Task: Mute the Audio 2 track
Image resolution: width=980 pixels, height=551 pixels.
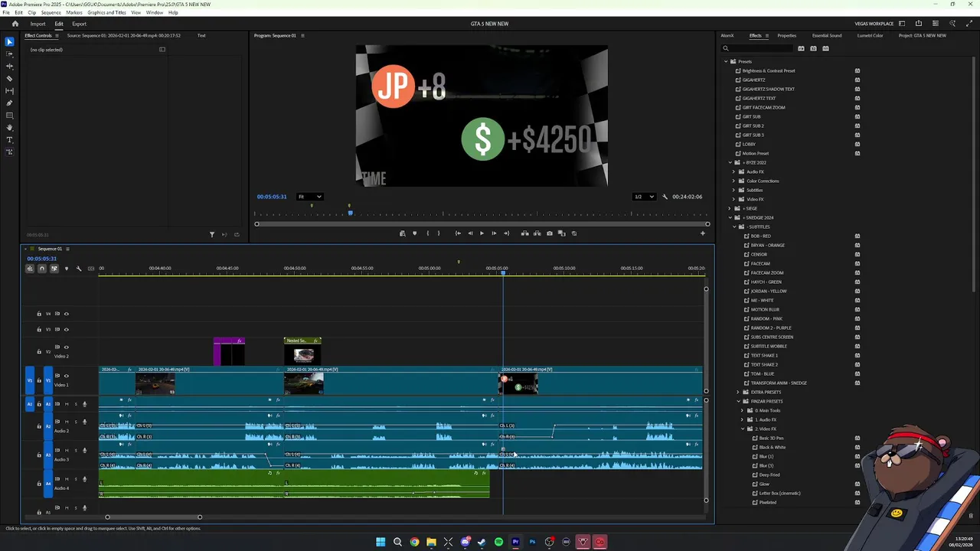Action: (x=67, y=422)
